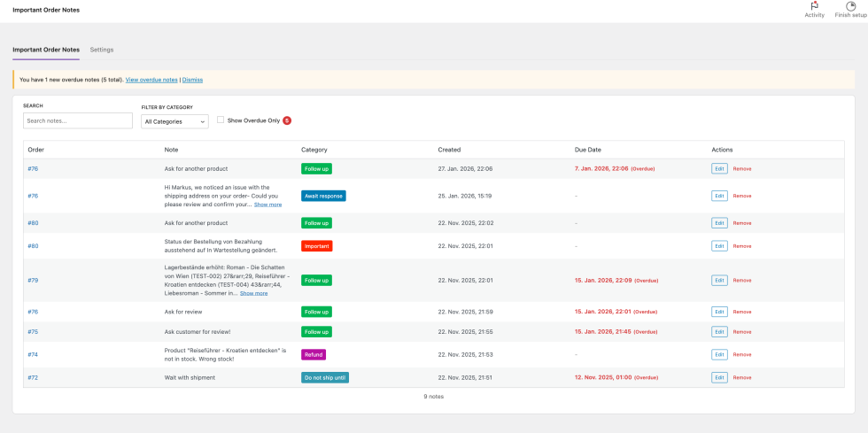Click the red Important category badge
The height and width of the screenshot is (433, 868).
click(316, 246)
